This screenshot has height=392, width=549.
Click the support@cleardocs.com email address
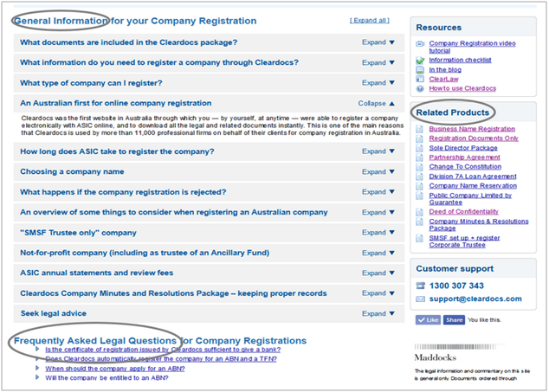[x=475, y=299]
